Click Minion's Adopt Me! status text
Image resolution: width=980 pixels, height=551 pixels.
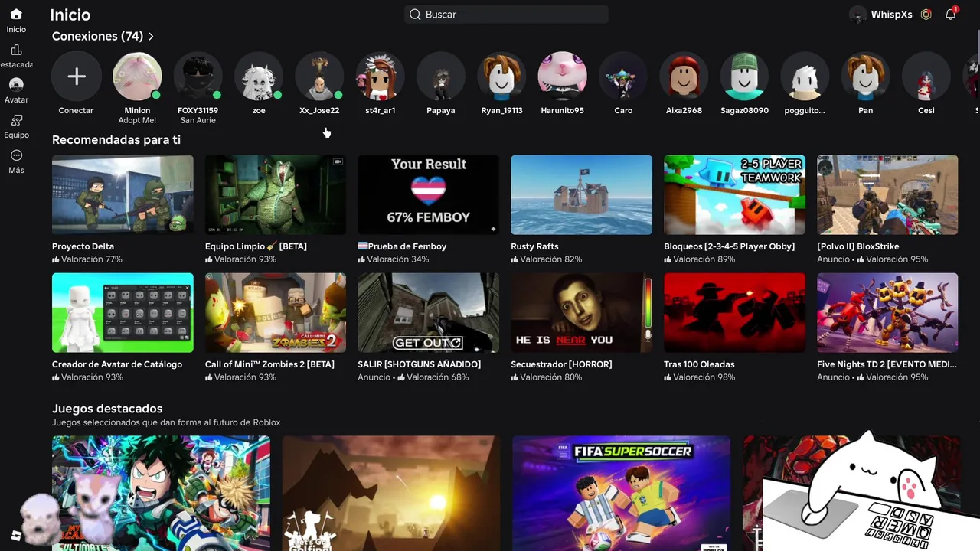tap(137, 120)
